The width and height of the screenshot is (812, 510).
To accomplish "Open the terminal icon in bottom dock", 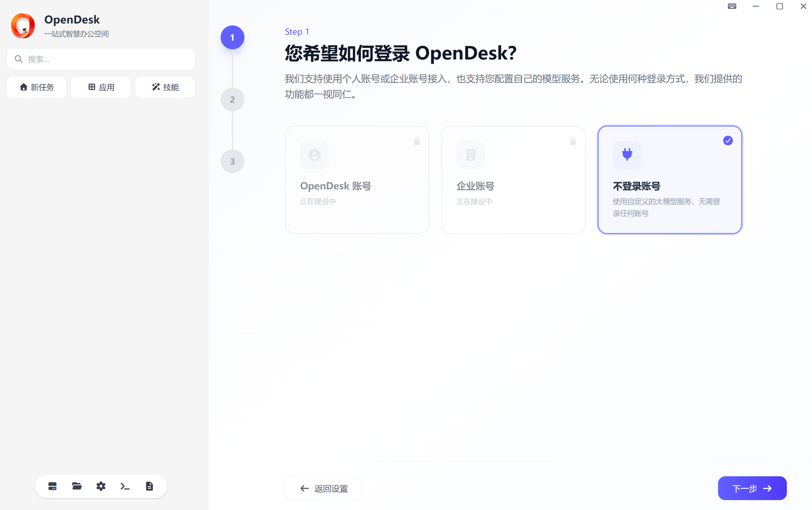I will (x=125, y=486).
